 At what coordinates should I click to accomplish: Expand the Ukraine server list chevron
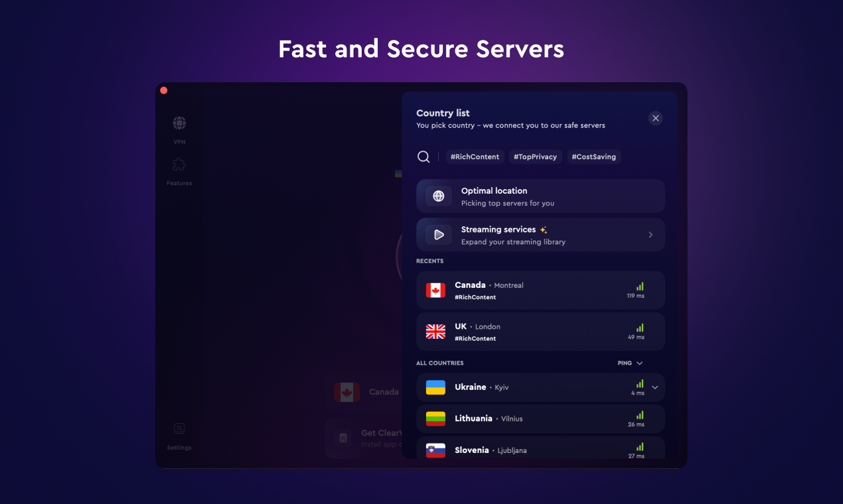pos(655,387)
